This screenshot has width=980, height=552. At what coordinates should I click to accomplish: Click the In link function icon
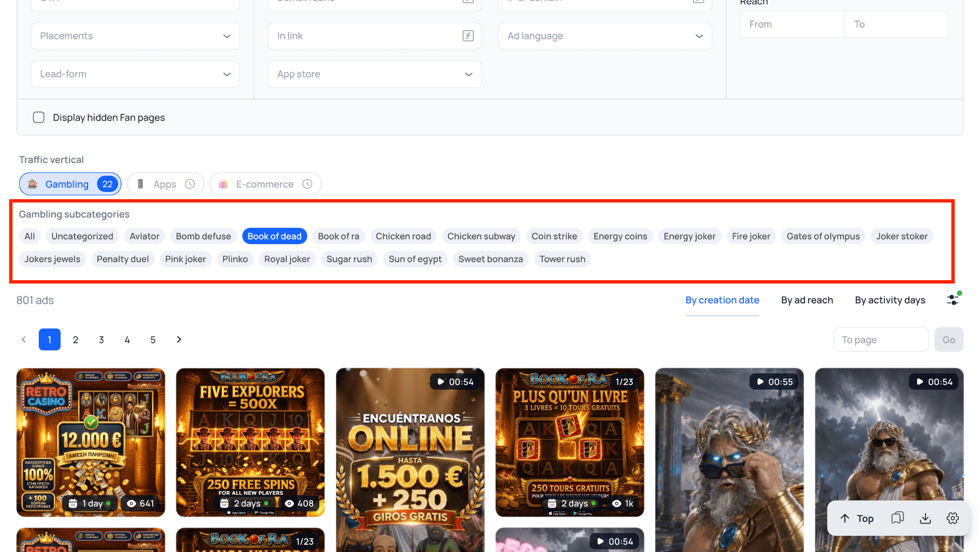468,36
